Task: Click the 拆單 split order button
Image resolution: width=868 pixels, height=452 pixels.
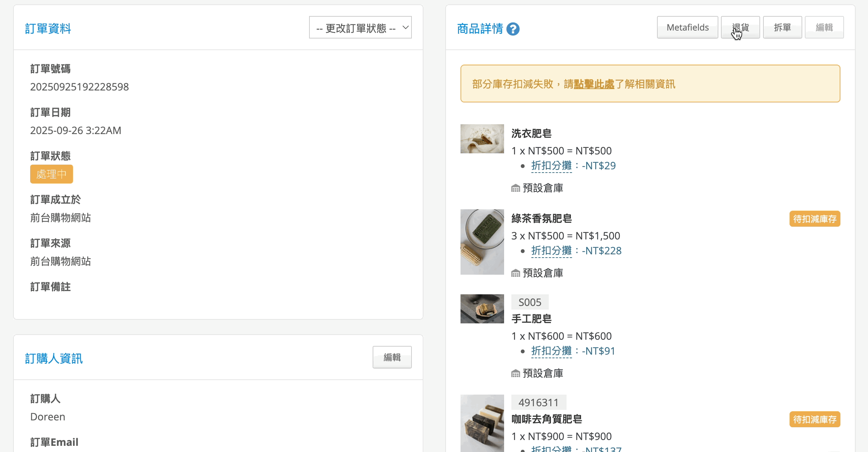Action: tap(782, 28)
